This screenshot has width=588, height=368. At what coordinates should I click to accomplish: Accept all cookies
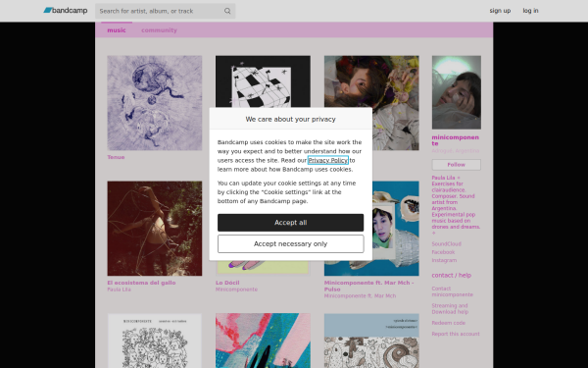(291, 223)
